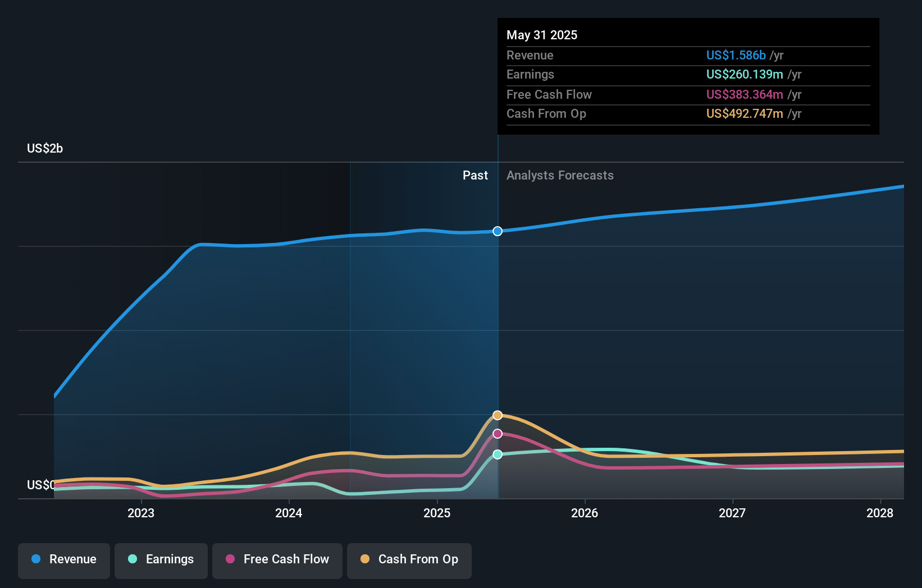Viewport: 922px width, 588px height.
Task: Toggle the Cash From Op legend button
Action: point(409,561)
